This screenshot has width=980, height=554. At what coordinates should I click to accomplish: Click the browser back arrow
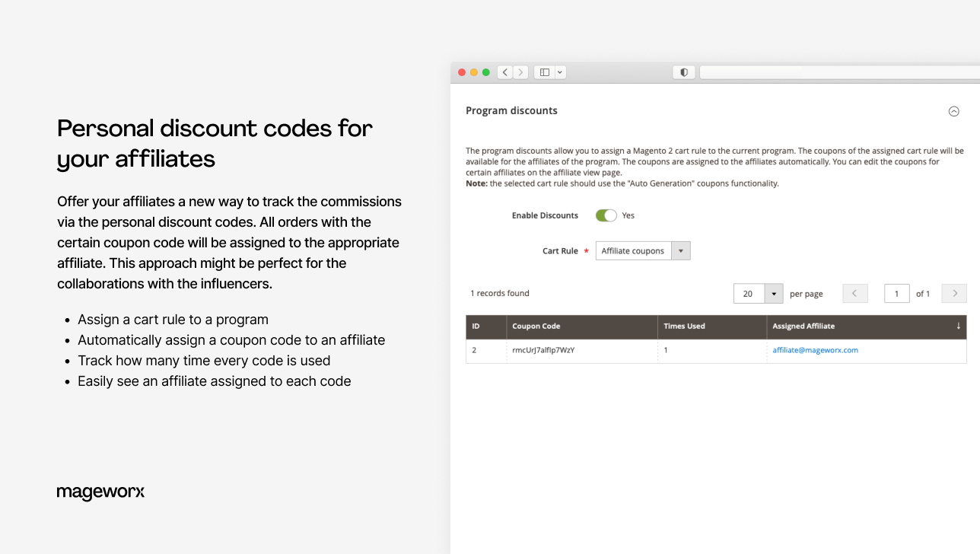[x=504, y=72]
